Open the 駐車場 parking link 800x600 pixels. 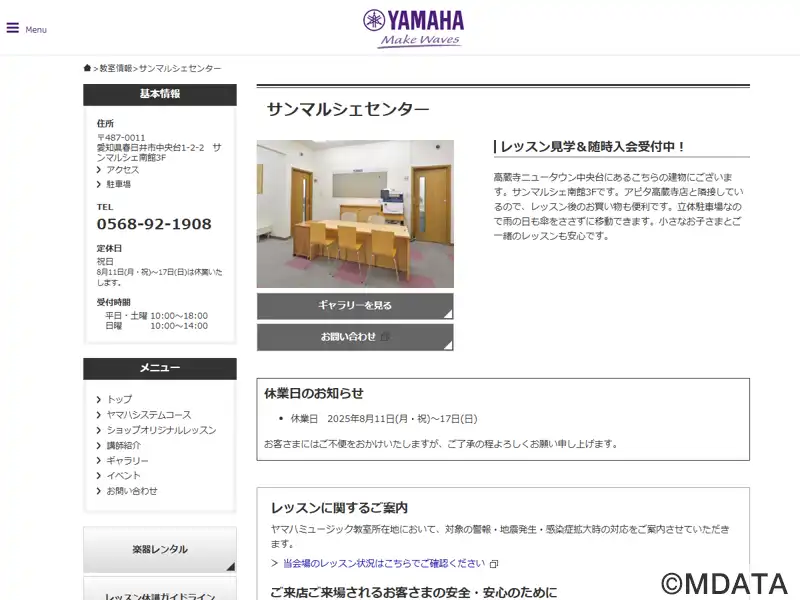(118, 184)
